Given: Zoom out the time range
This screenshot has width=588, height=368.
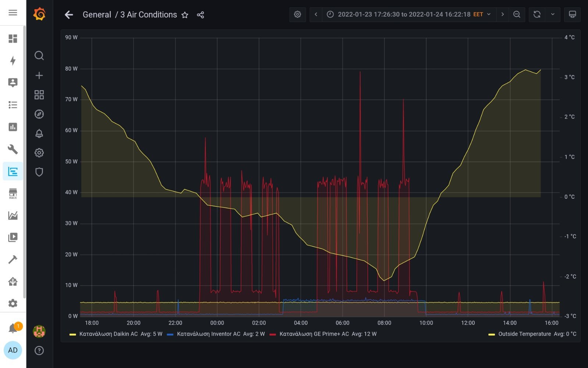Looking at the screenshot, I should [517, 14].
